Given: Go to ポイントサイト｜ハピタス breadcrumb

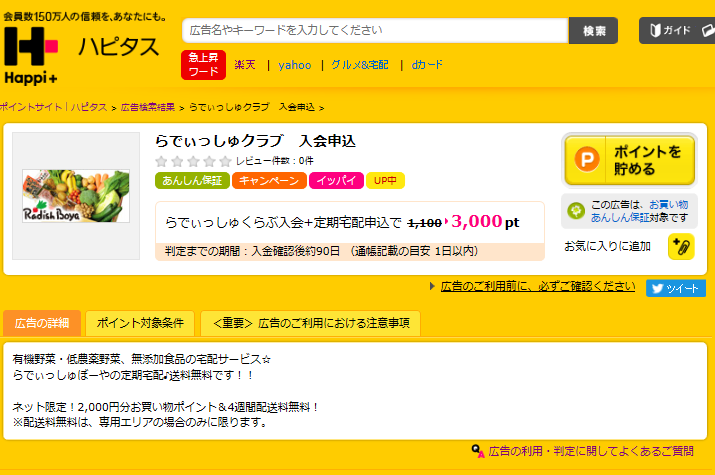Looking at the screenshot, I should [53, 107].
